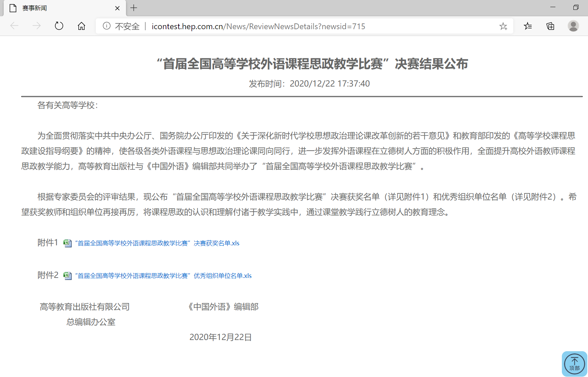Go to the browser home page
This screenshot has width=588, height=377.
[81, 26]
